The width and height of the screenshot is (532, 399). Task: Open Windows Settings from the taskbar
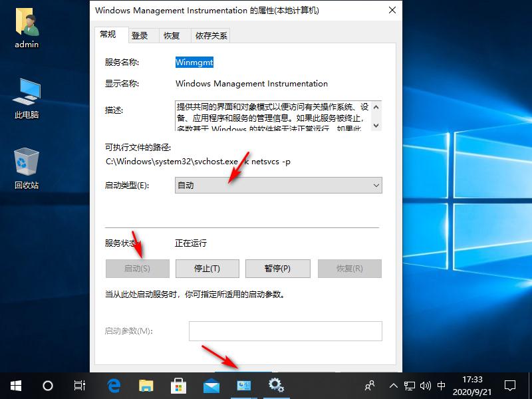pyautogui.click(x=276, y=386)
